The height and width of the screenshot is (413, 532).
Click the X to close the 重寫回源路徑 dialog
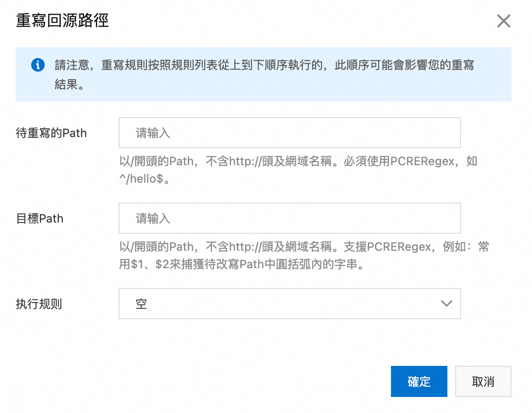[x=503, y=21]
